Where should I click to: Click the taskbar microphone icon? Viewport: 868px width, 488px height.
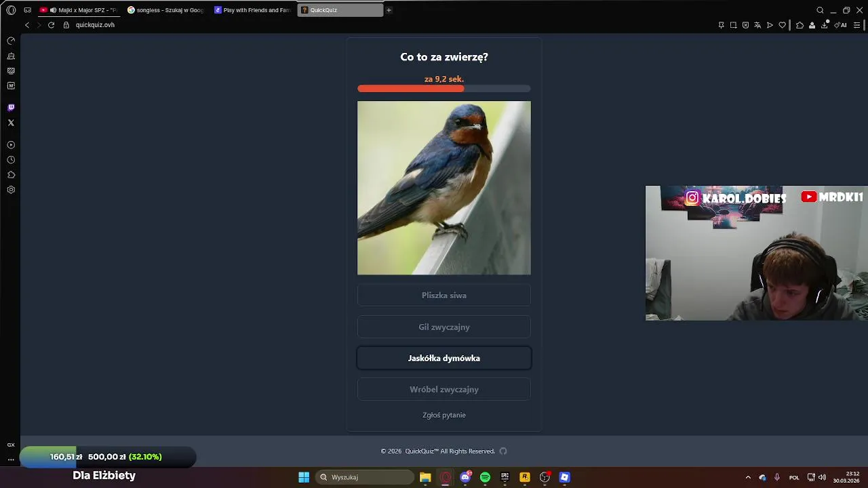(x=777, y=477)
